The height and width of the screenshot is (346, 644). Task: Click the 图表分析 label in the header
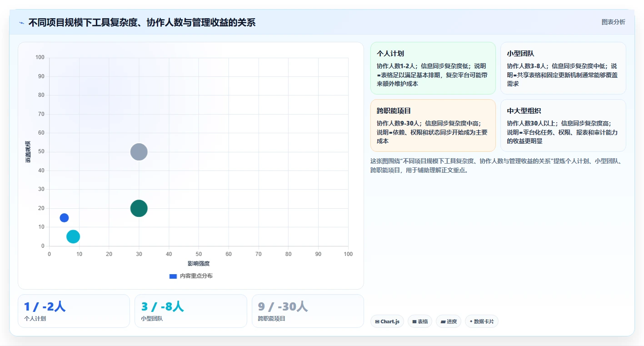(x=613, y=22)
